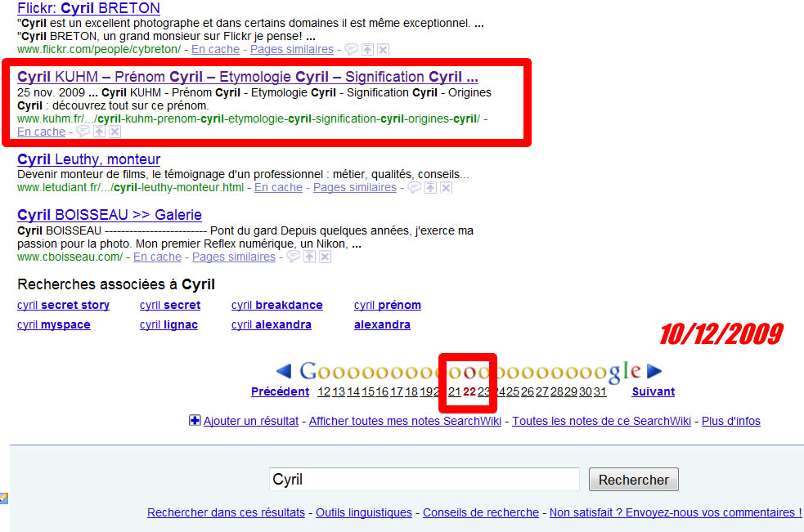Go to results page 30

click(586, 391)
